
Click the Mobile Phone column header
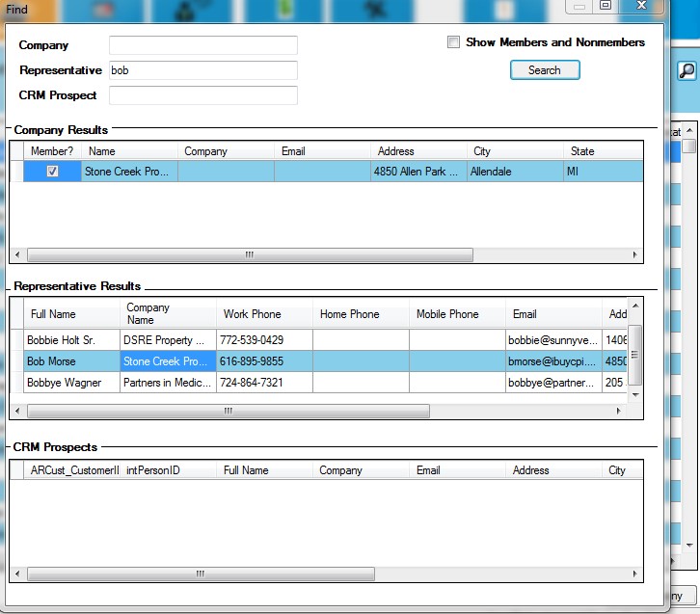[x=457, y=313]
